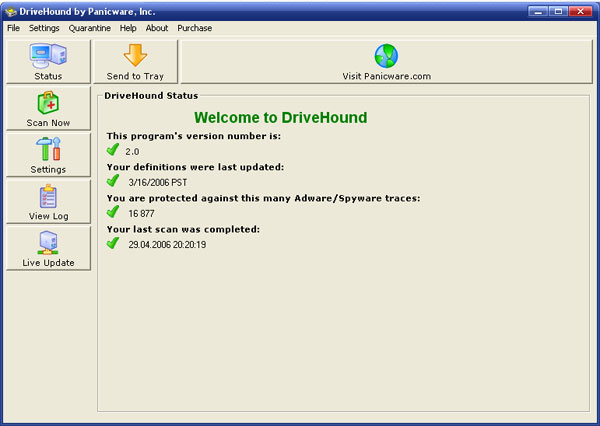Open the Status panel icon

click(x=48, y=55)
